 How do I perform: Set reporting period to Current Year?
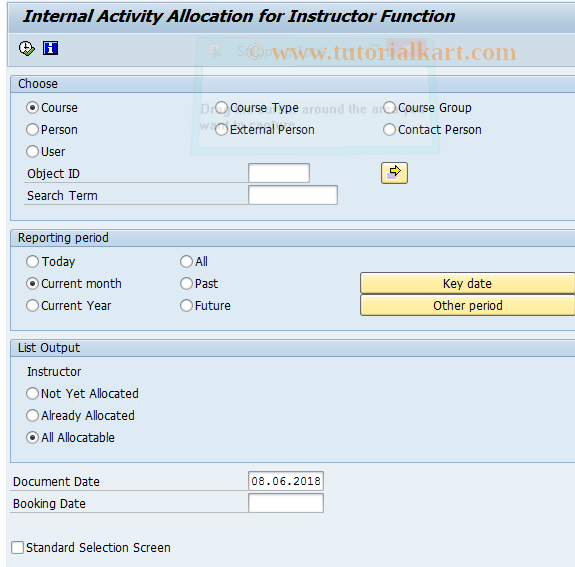pos(32,306)
